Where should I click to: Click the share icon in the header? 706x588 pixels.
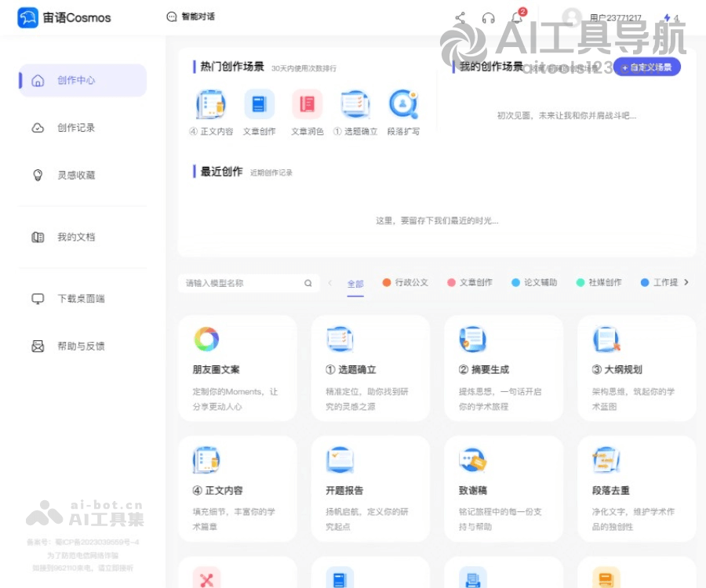(x=460, y=17)
